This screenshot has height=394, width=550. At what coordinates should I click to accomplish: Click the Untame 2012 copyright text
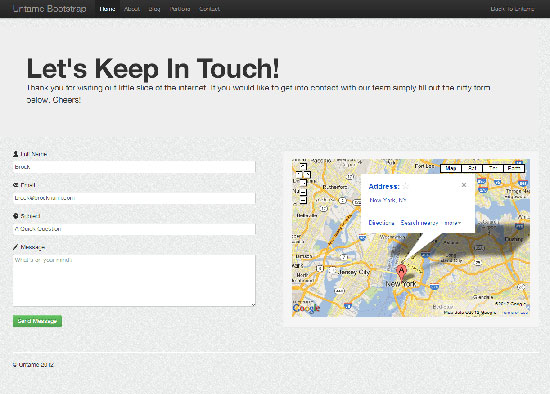pyautogui.click(x=33, y=365)
